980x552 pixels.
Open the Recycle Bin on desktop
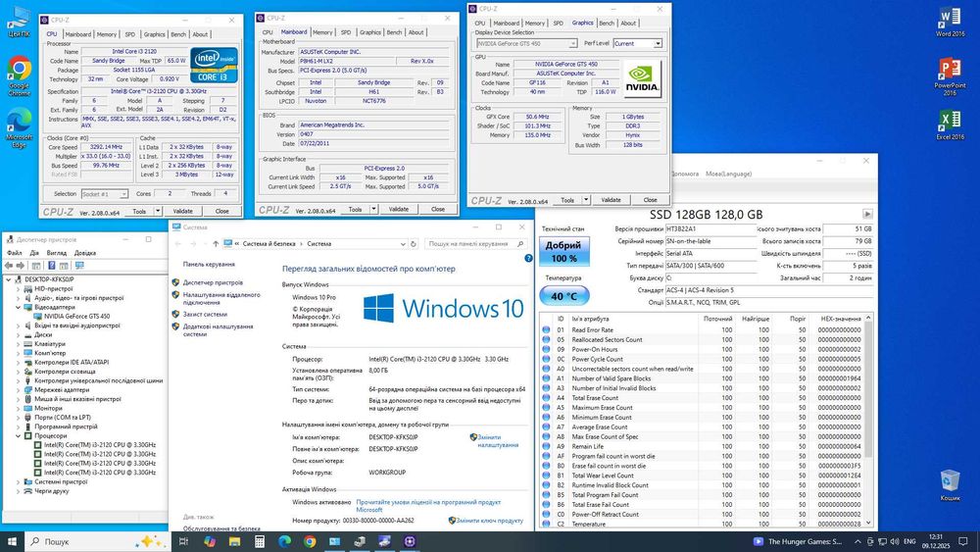tap(950, 485)
